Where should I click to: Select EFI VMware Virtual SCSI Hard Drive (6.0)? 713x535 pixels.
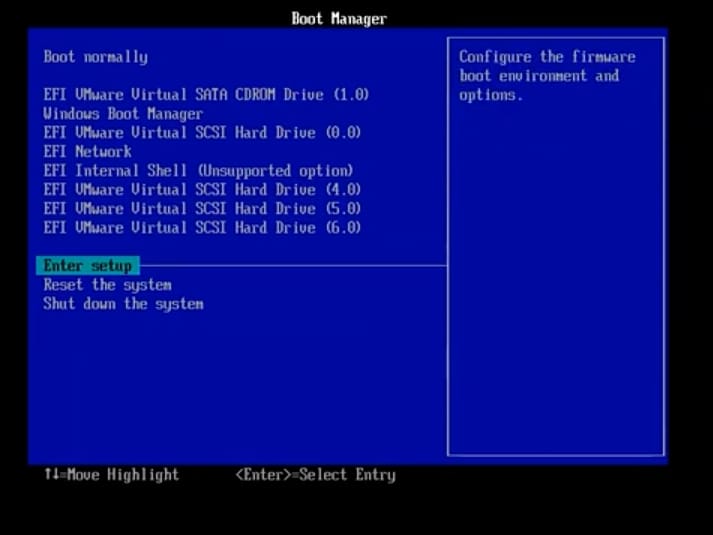(202, 227)
